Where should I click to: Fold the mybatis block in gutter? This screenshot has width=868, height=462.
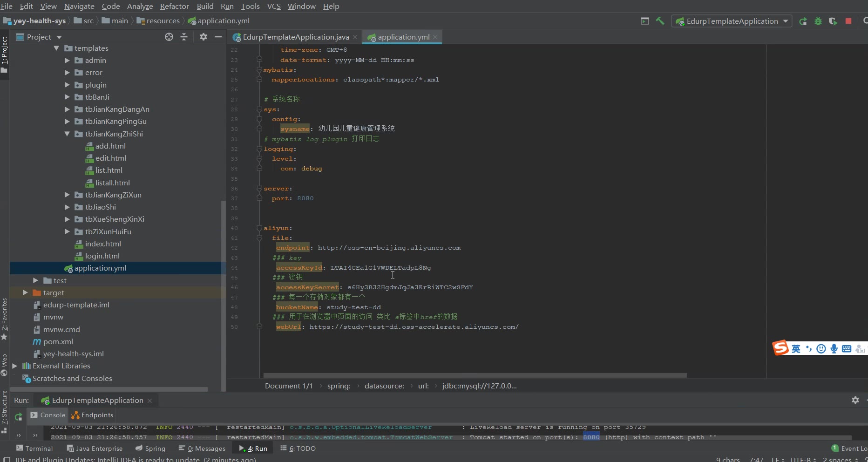click(259, 70)
